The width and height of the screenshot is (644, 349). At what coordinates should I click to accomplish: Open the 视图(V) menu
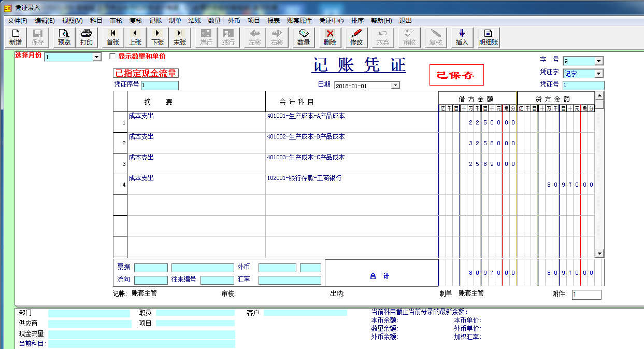72,21
